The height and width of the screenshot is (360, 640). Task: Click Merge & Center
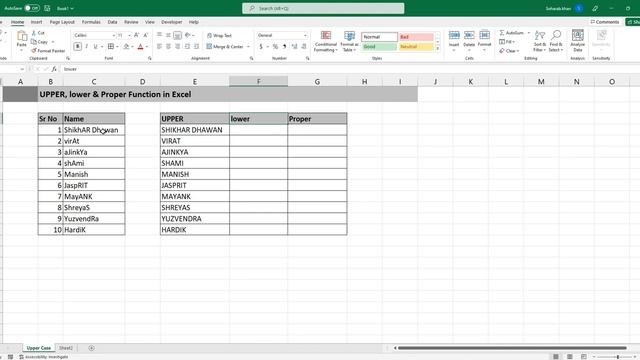225,47
